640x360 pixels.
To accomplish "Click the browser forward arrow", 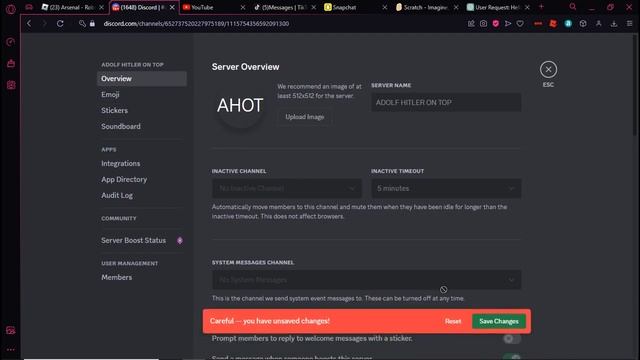I will coord(44,24).
